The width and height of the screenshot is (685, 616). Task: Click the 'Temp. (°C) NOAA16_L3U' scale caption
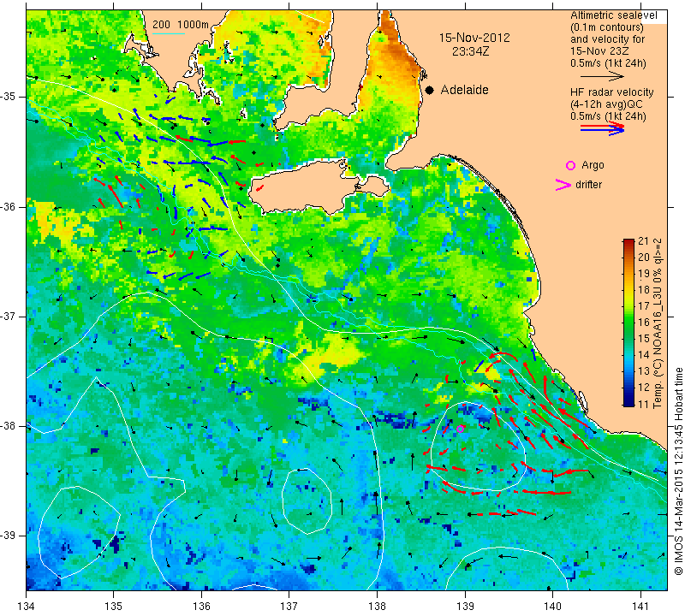658,323
